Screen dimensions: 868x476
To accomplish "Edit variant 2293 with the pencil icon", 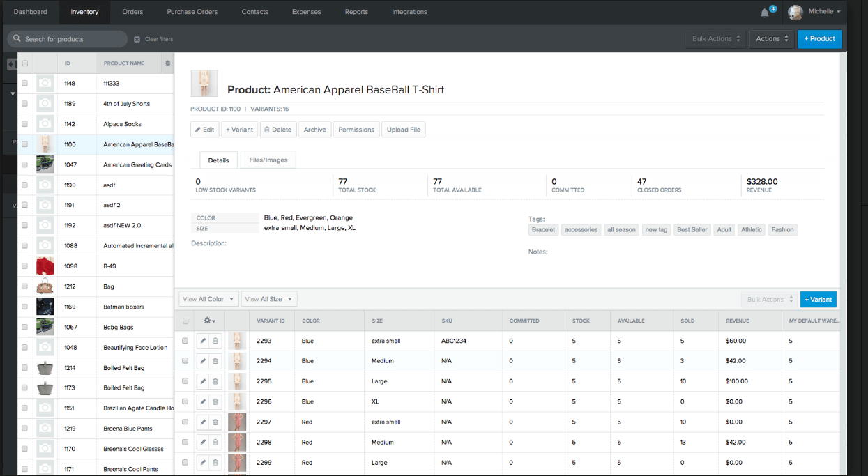I will [203, 341].
